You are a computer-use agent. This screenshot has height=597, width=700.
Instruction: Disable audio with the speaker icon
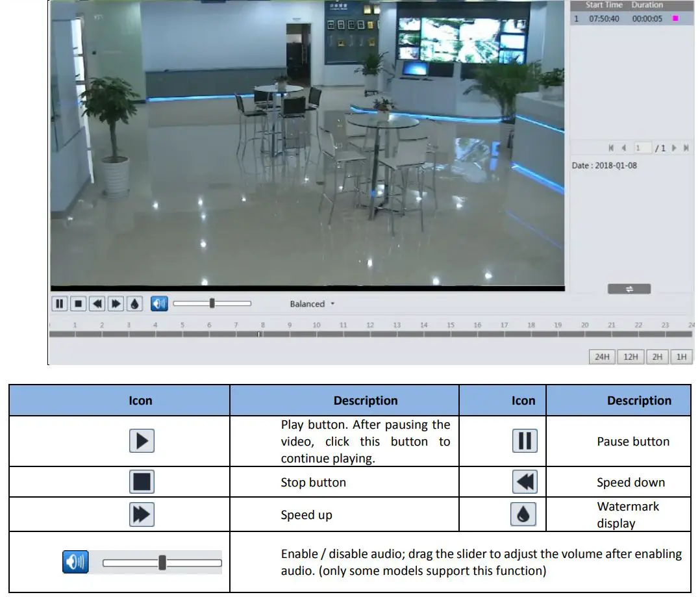[159, 303]
